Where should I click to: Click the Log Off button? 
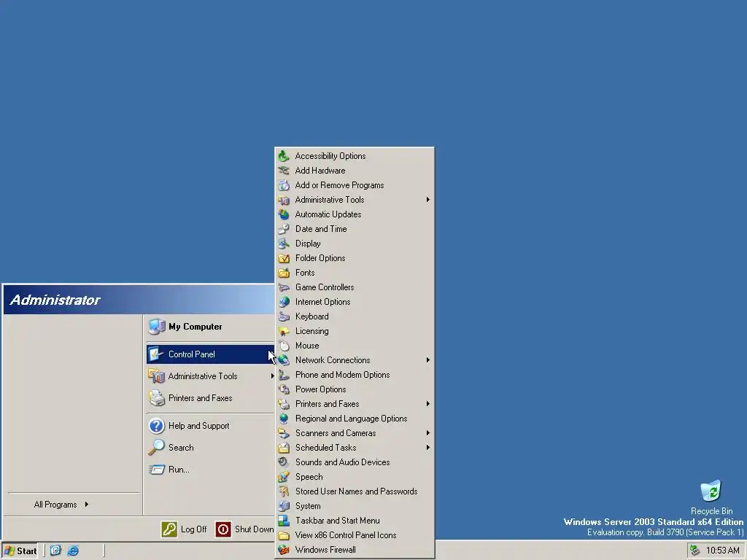pos(184,529)
